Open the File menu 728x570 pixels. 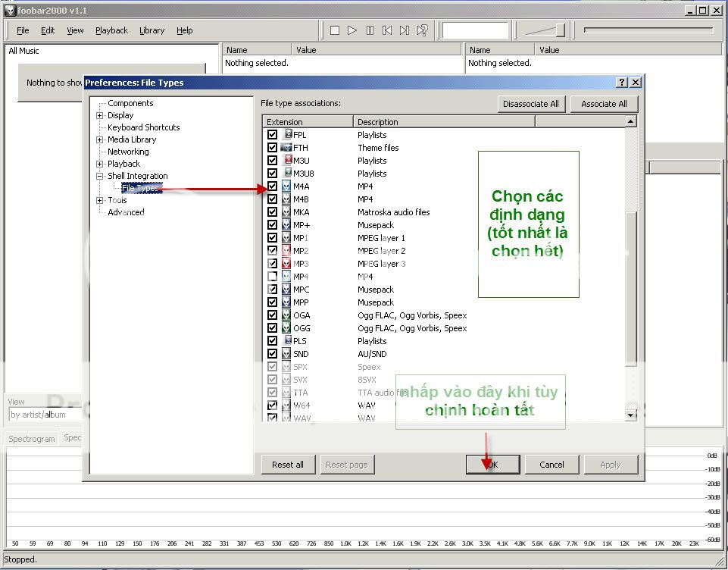(x=23, y=30)
